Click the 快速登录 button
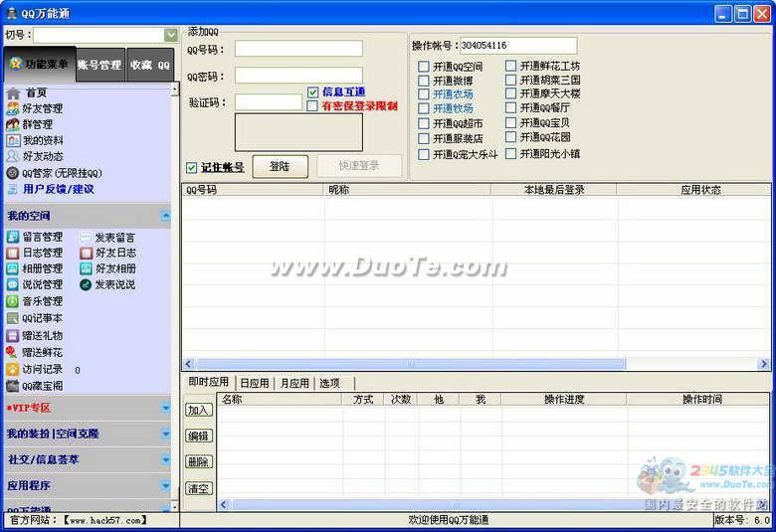The width and height of the screenshot is (776, 532). click(x=359, y=166)
